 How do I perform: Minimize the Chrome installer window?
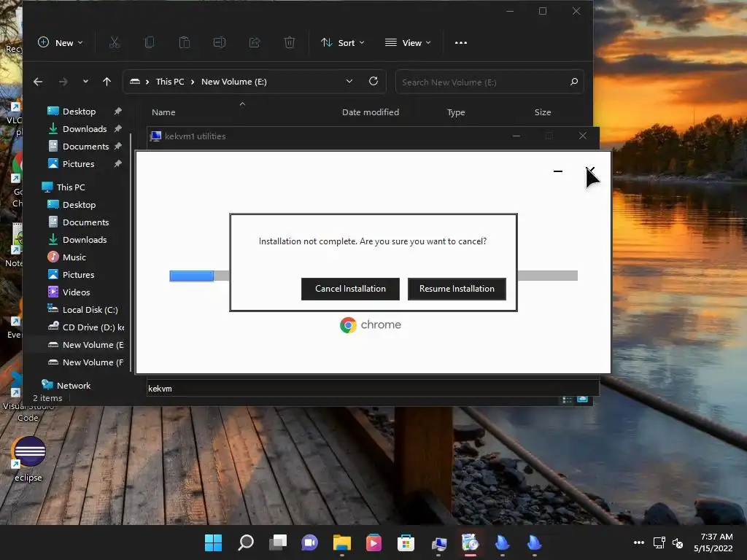[x=558, y=171]
